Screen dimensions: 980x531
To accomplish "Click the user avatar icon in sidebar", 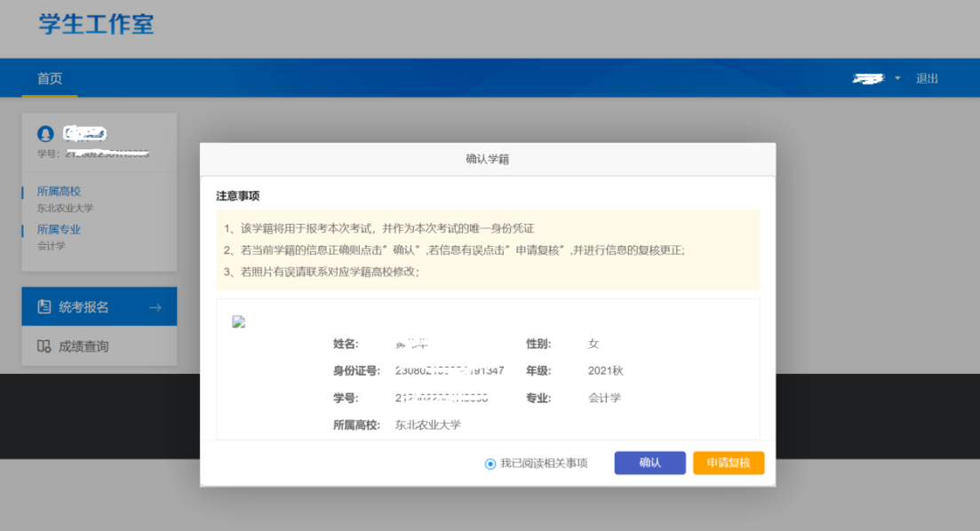I will (45, 134).
